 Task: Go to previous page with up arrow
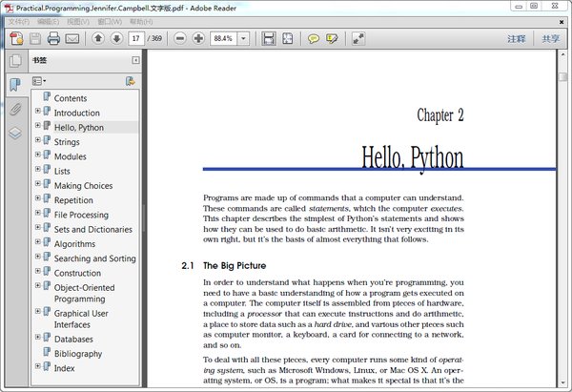point(98,38)
